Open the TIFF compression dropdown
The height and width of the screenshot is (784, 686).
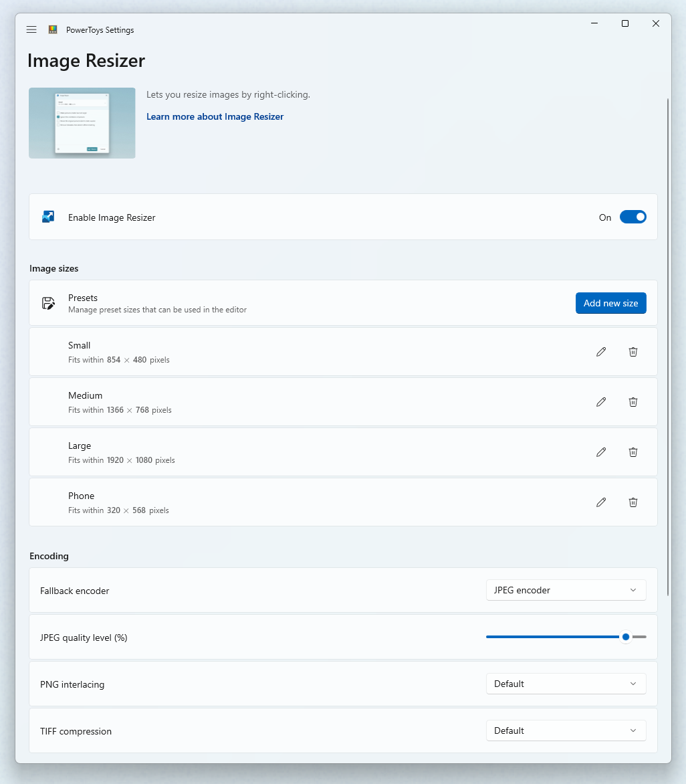(x=566, y=730)
